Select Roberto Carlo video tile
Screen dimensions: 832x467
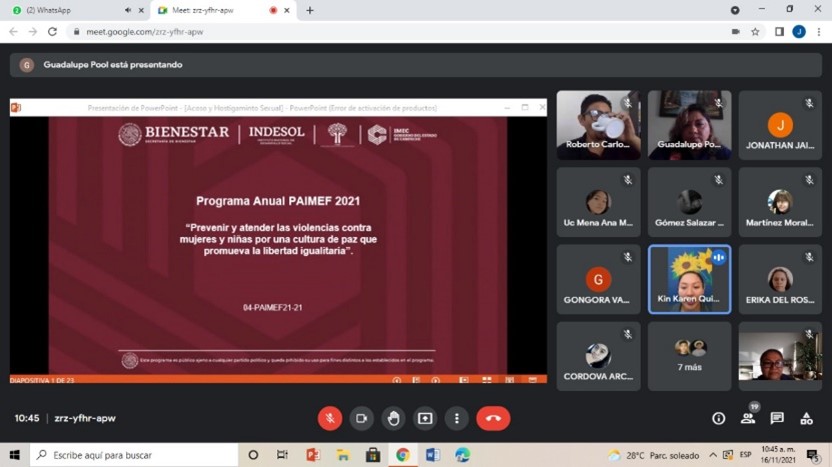(x=598, y=125)
